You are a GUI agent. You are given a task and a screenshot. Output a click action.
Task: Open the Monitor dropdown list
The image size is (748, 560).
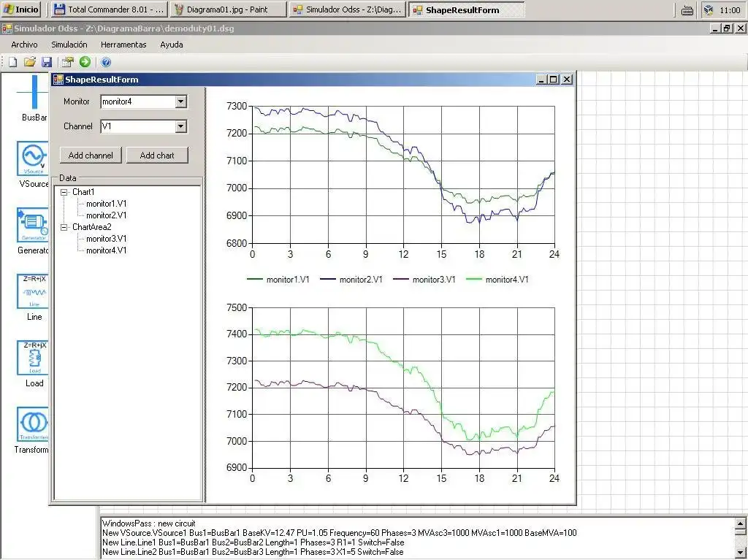181,101
